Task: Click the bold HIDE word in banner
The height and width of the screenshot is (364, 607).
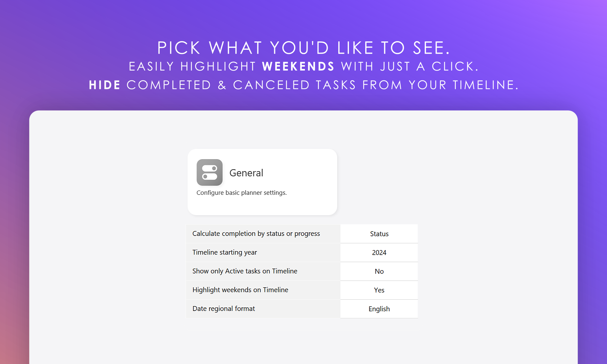Action: point(105,85)
